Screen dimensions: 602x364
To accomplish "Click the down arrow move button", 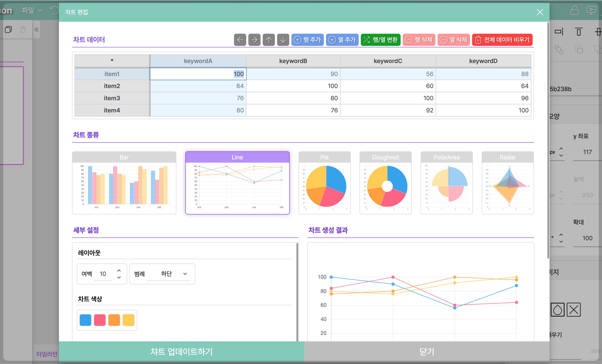I will coord(283,40).
